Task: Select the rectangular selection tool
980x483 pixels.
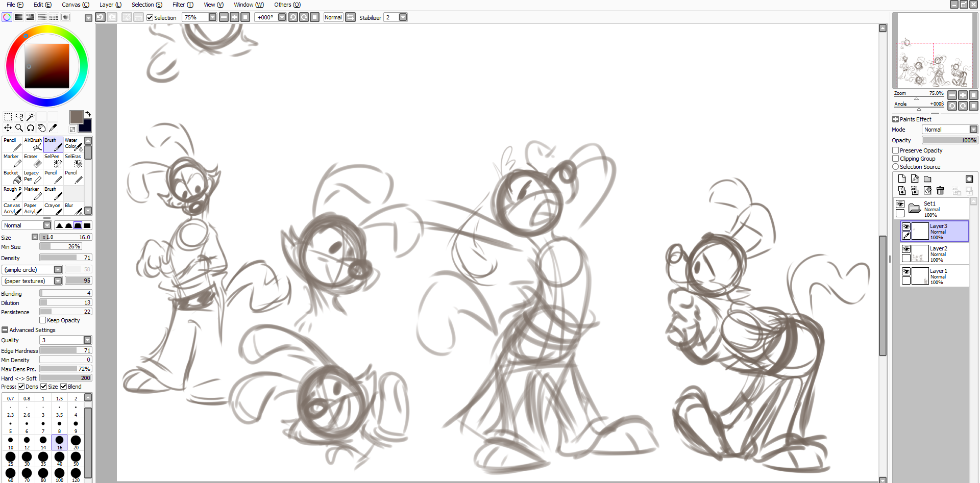Action: [8, 117]
